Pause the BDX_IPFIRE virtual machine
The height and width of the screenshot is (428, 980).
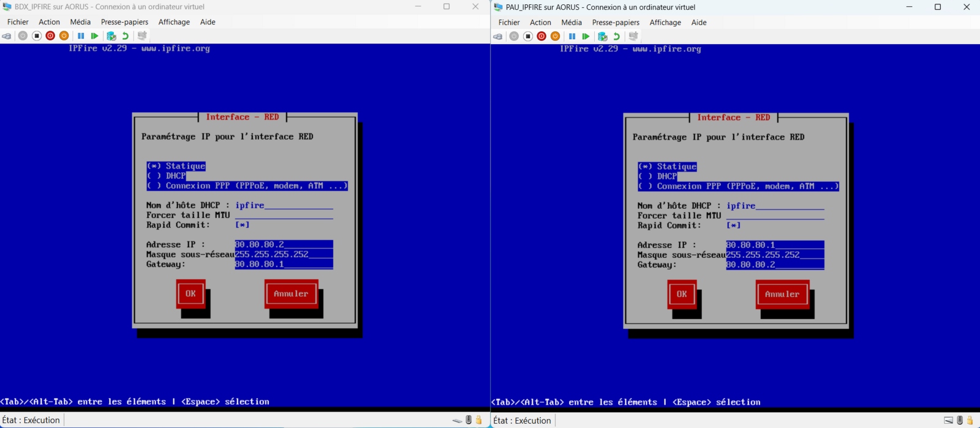(x=81, y=36)
